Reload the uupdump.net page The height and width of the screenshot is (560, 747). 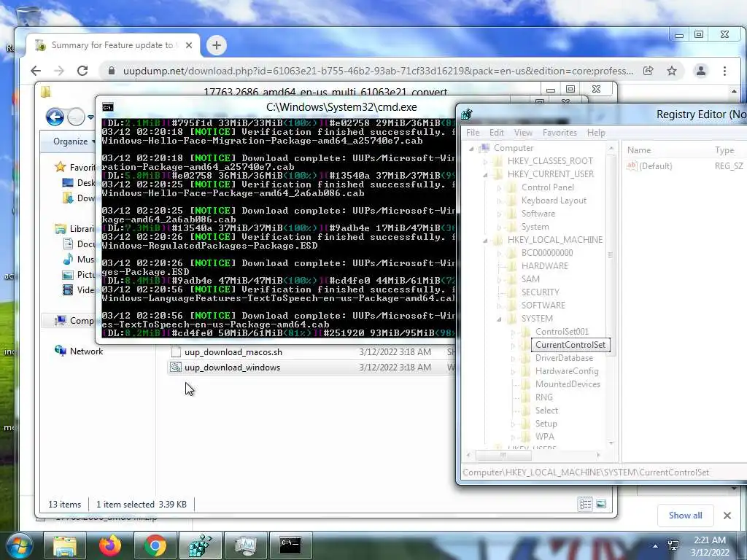tap(82, 71)
